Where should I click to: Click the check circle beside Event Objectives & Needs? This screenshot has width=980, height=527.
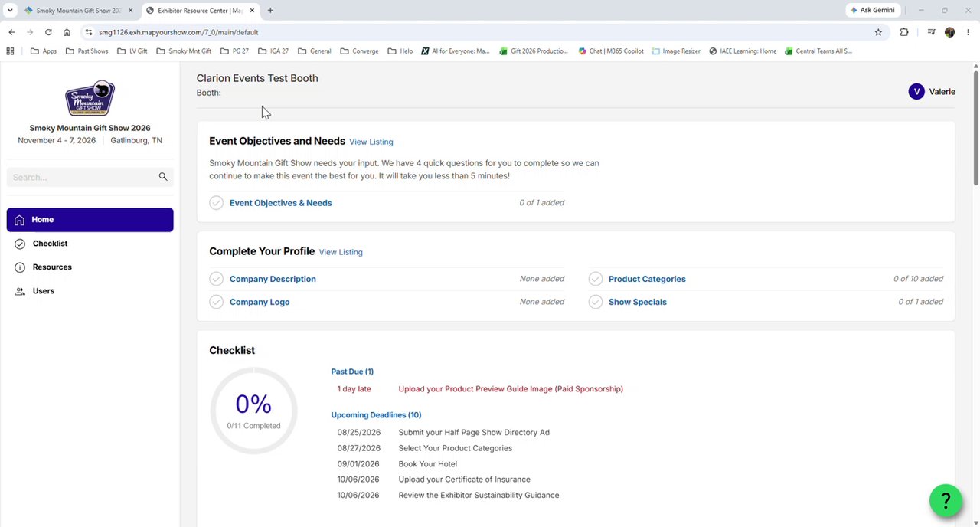tap(217, 203)
